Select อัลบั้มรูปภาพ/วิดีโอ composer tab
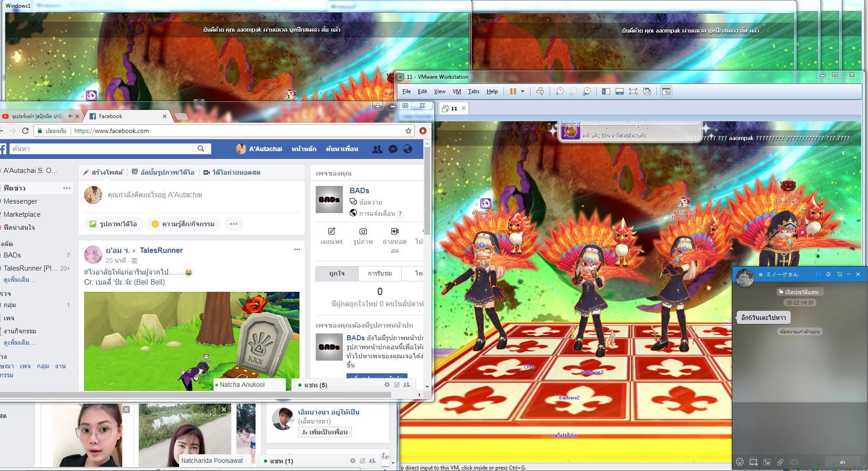 pos(163,172)
